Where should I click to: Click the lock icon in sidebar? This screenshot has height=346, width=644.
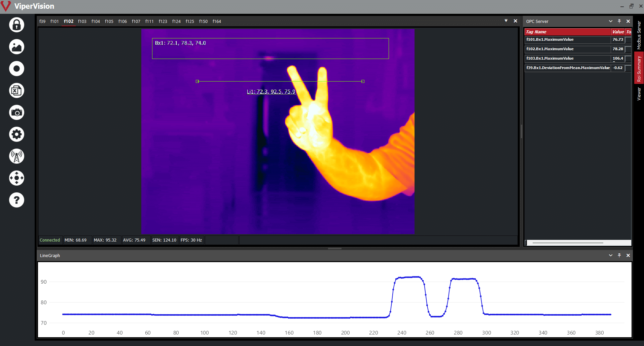(16, 25)
